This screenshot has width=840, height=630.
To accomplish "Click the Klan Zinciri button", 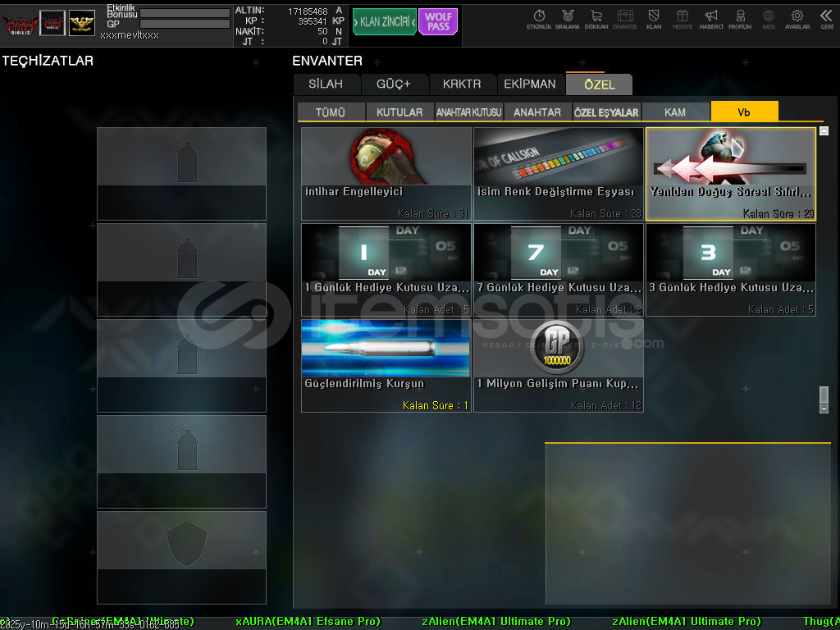I will pos(384,22).
